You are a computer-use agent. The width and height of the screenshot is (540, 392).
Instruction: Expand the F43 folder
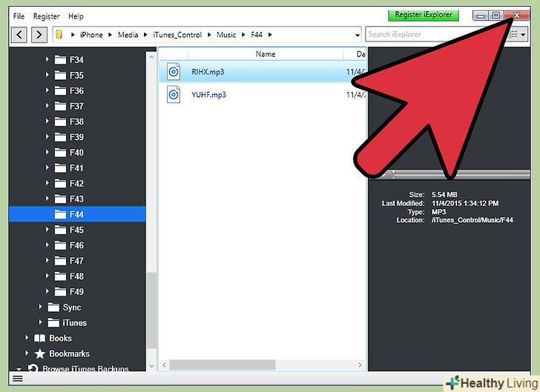[x=47, y=199]
